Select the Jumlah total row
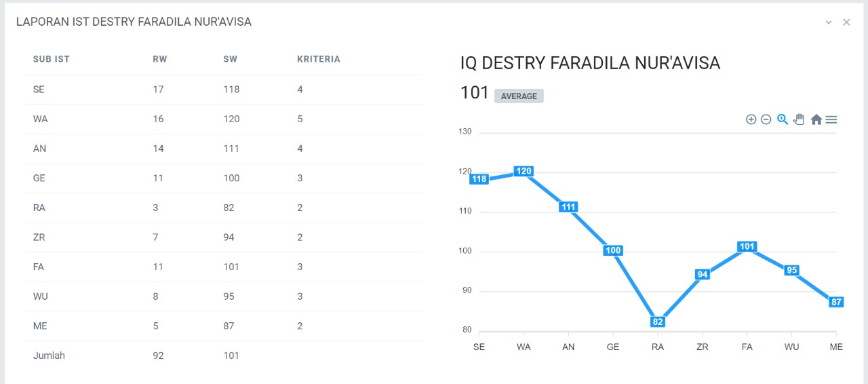 224,356
